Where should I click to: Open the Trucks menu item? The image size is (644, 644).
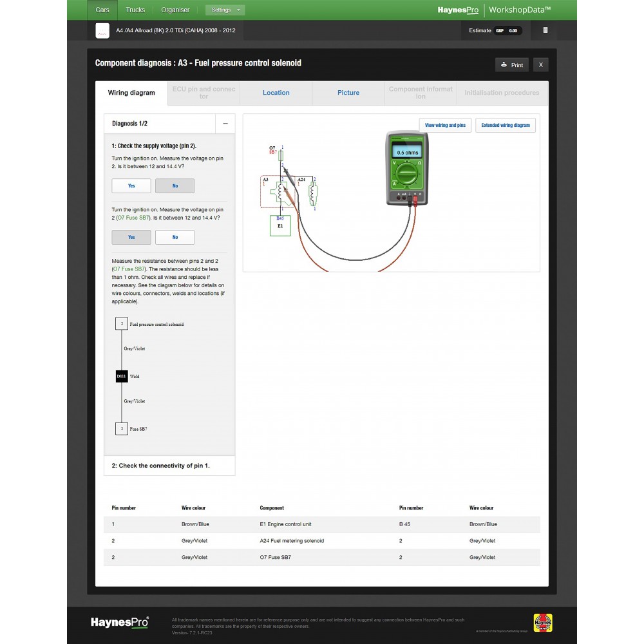pos(135,10)
